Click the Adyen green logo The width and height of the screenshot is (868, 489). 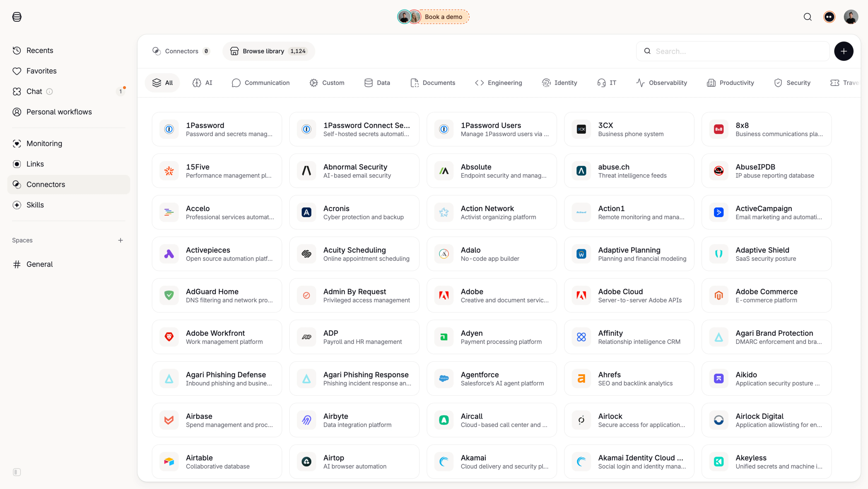tap(444, 337)
